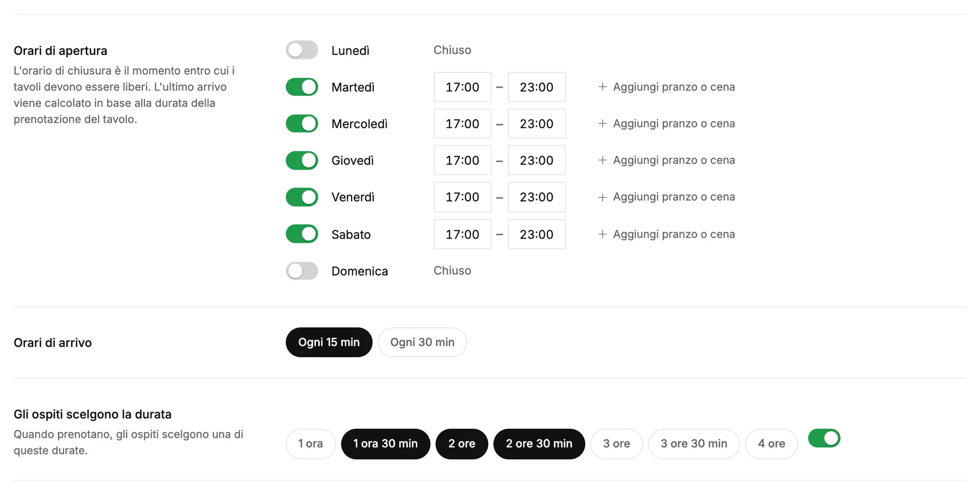Choose the 3 ore 30 min duration
Image resolution: width=980 pixels, height=493 pixels.
click(694, 444)
